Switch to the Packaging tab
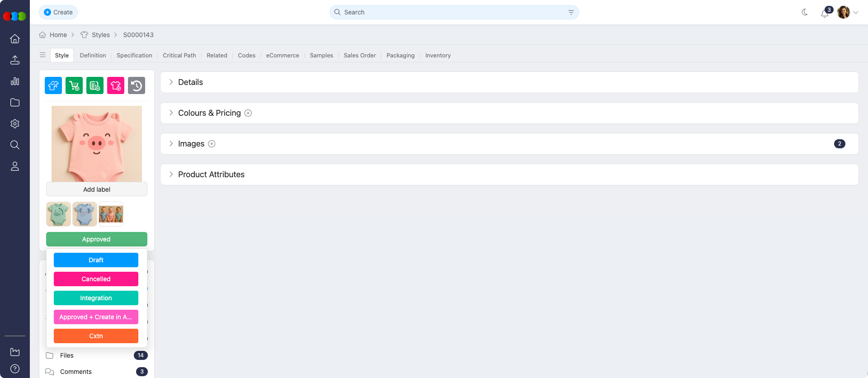The image size is (868, 378). [x=401, y=55]
